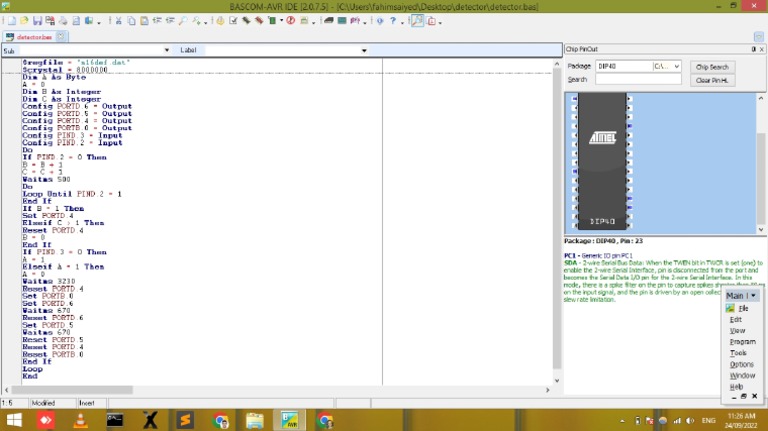Viewport: 768px width, 431px height.
Task: Expand the Sub dropdown list
Action: tap(166, 50)
